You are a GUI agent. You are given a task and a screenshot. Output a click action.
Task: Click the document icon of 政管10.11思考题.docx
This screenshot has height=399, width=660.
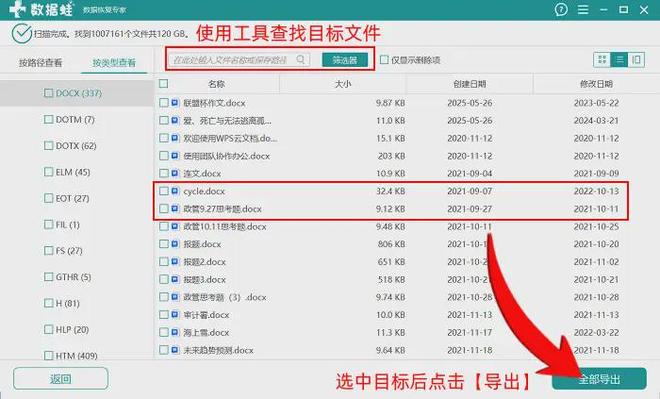coord(175,226)
